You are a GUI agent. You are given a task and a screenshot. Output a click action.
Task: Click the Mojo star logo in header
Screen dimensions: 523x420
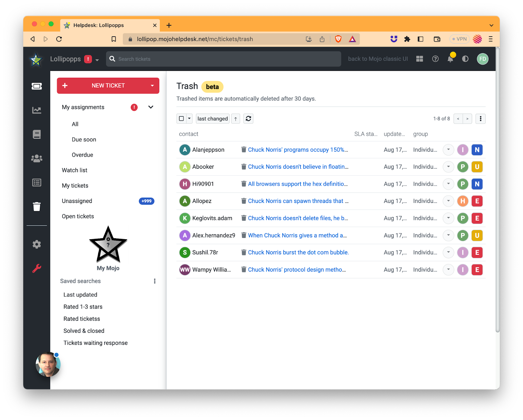[36, 59]
